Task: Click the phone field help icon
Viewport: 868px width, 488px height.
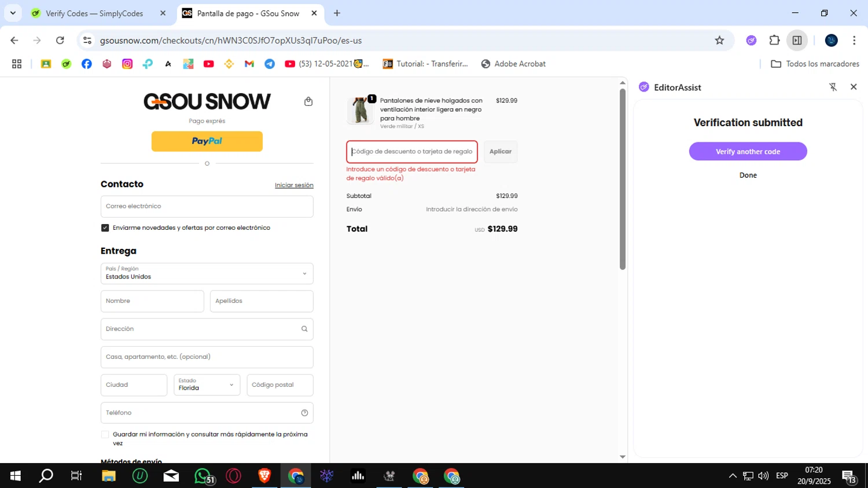Action: 304,413
